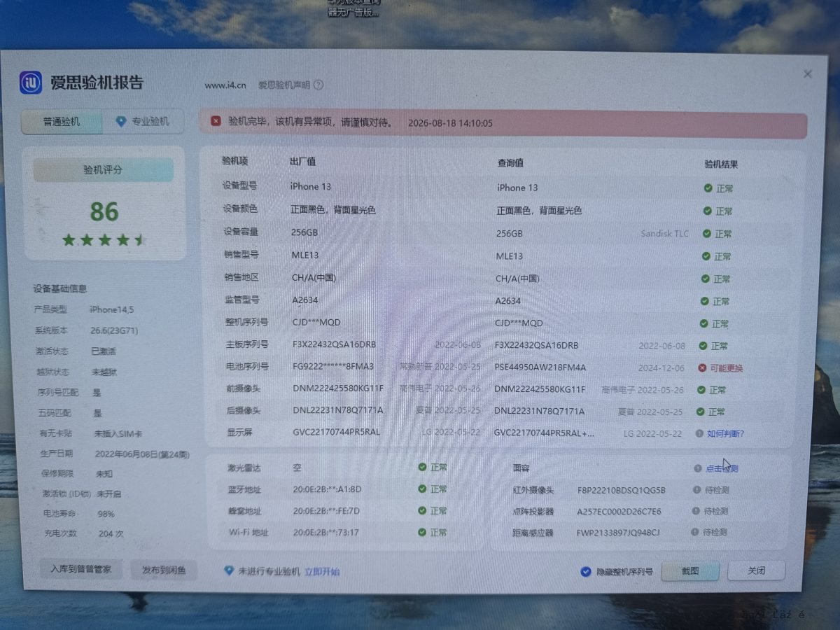The height and width of the screenshot is (630, 840).
Task: Close the report dialog with X
Action: pos(807,74)
